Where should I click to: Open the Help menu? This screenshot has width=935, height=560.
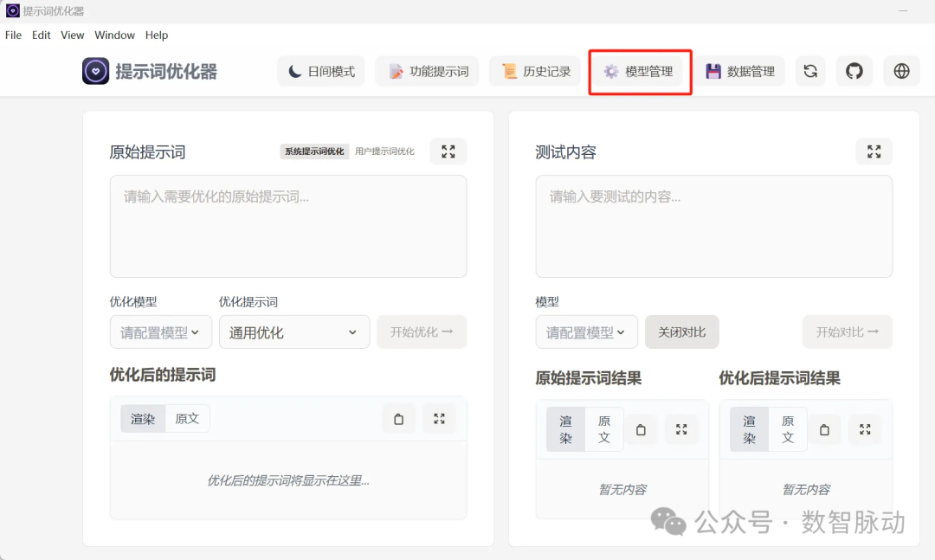pyautogui.click(x=157, y=35)
